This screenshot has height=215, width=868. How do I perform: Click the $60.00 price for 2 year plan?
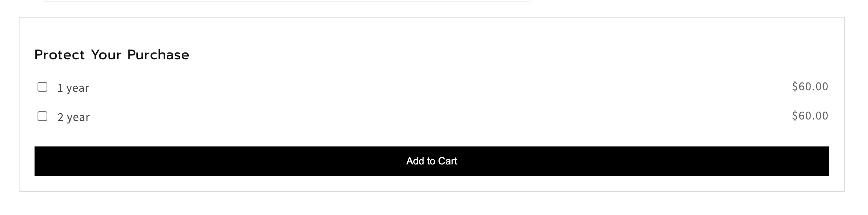pos(810,116)
